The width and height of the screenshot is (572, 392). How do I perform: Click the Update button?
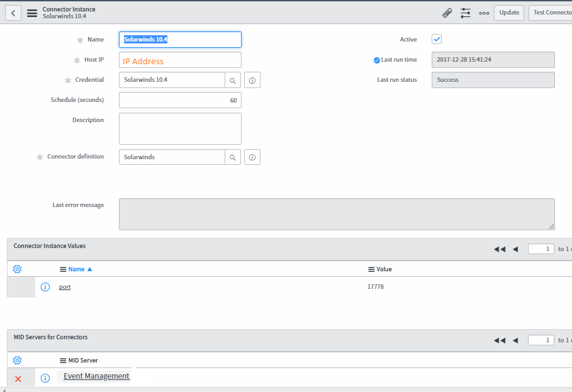[x=508, y=13]
